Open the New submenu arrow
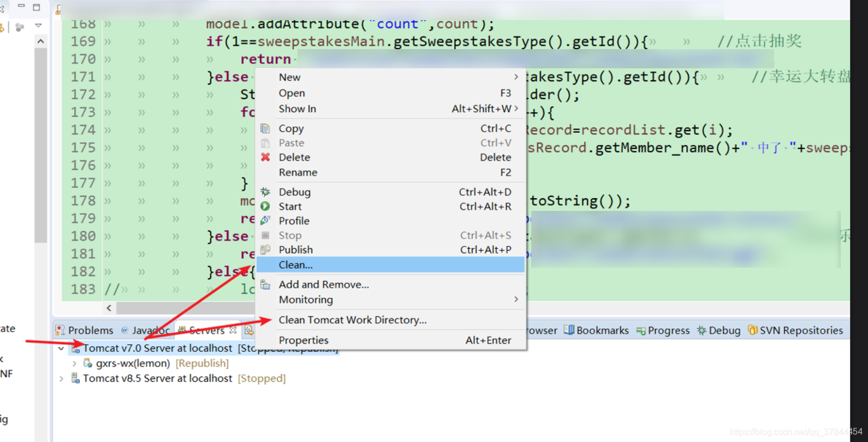This screenshot has width=868, height=442. pos(516,77)
